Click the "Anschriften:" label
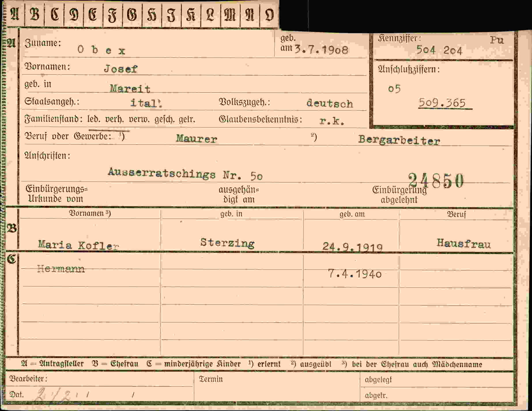This screenshot has width=532, height=411. tap(47, 155)
